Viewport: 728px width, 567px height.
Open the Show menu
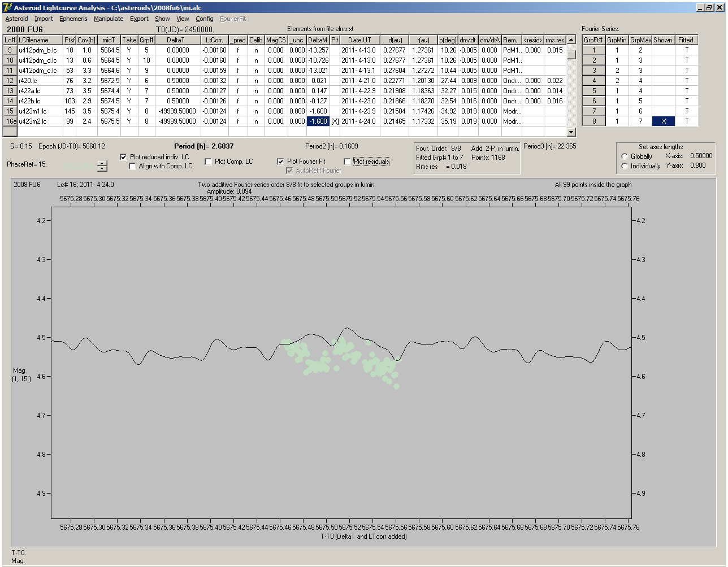[x=162, y=19]
